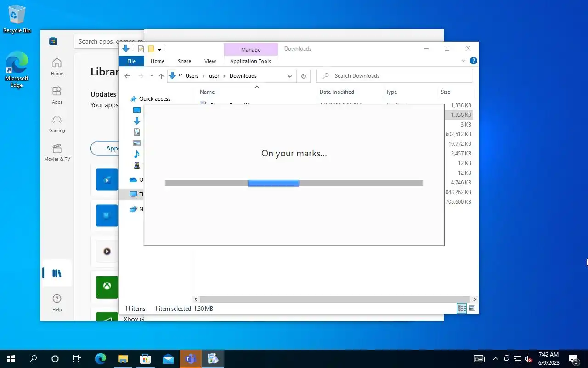Open Task View on the taskbar
Image resolution: width=588 pixels, height=368 pixels.
(x=77, y=359)
